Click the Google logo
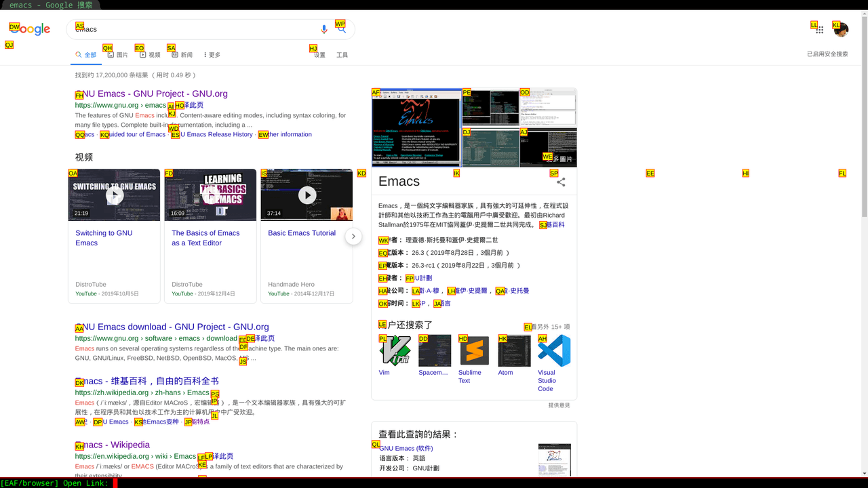 31,29
